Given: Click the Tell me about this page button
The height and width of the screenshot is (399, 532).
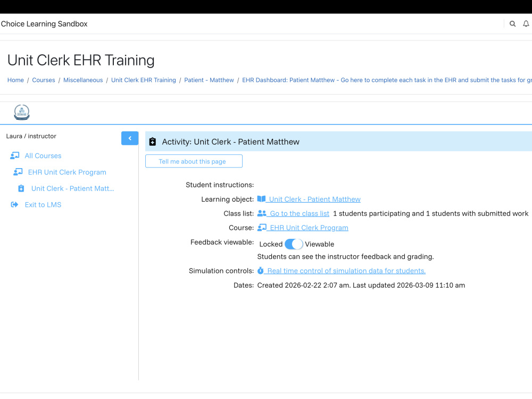Looking at the screenshot, I should 194,161.
